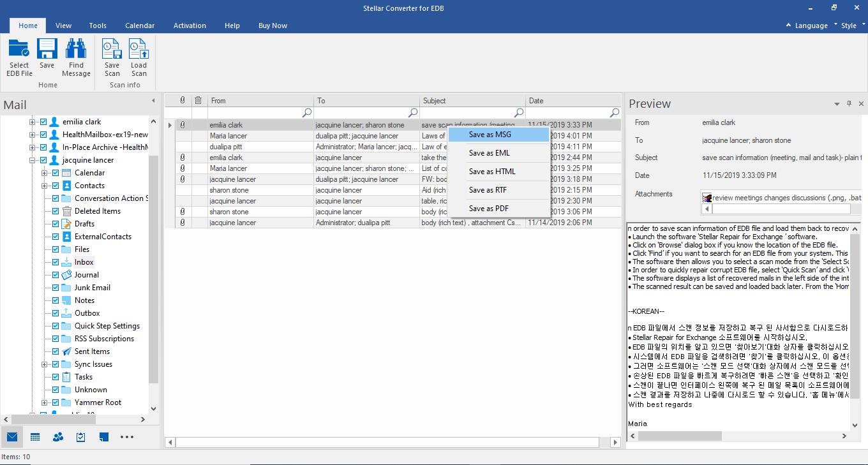Click the deleted items trash column header

point(198,100)
